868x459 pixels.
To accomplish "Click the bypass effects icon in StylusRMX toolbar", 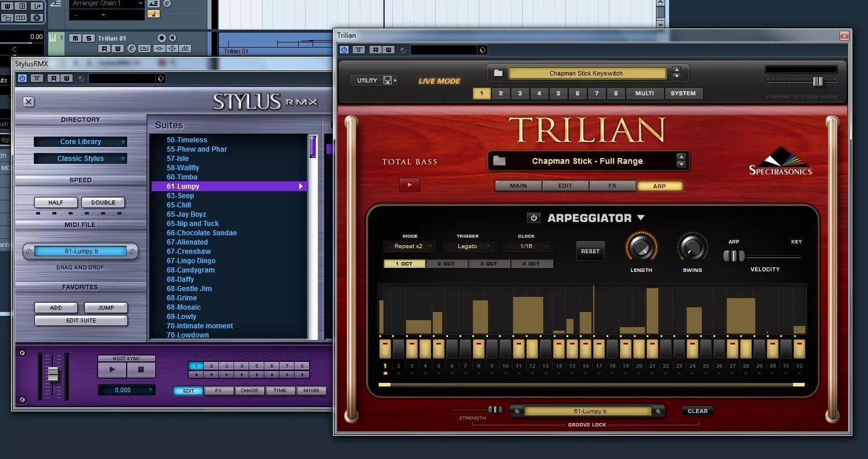I will pos(37,78).
